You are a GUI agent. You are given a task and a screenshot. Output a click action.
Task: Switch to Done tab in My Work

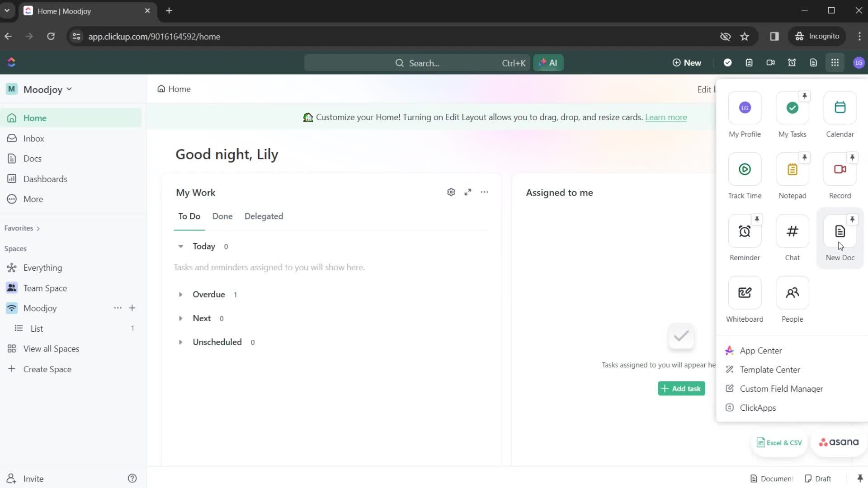[x=222, y=216]
